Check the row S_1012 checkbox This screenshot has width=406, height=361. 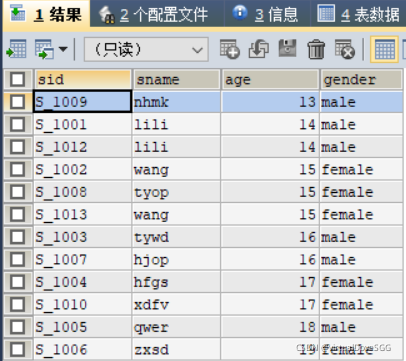click(17, 147)
